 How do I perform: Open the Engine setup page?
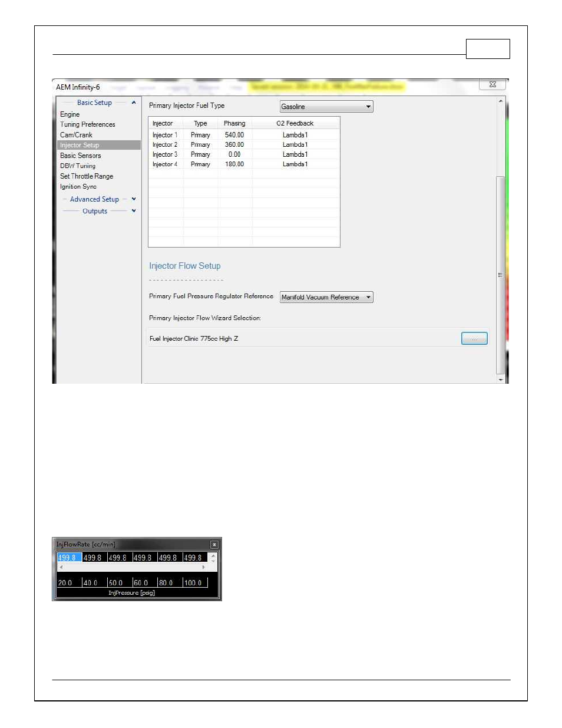tap(70, 114)
